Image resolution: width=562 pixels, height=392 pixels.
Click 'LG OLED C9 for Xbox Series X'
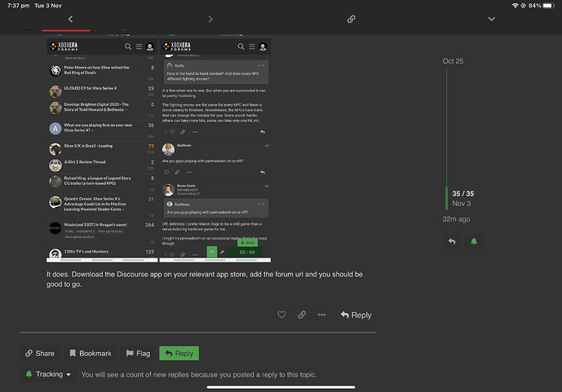pos(91,88)
